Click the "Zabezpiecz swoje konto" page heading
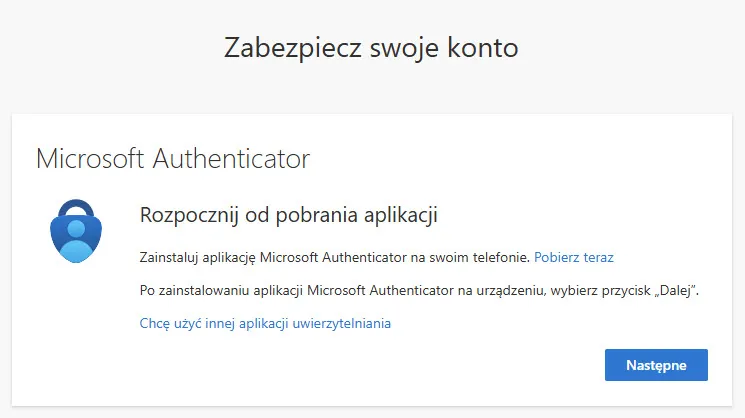Image resolution: width=745 pixels, height=418 pixels. (371, 48)
